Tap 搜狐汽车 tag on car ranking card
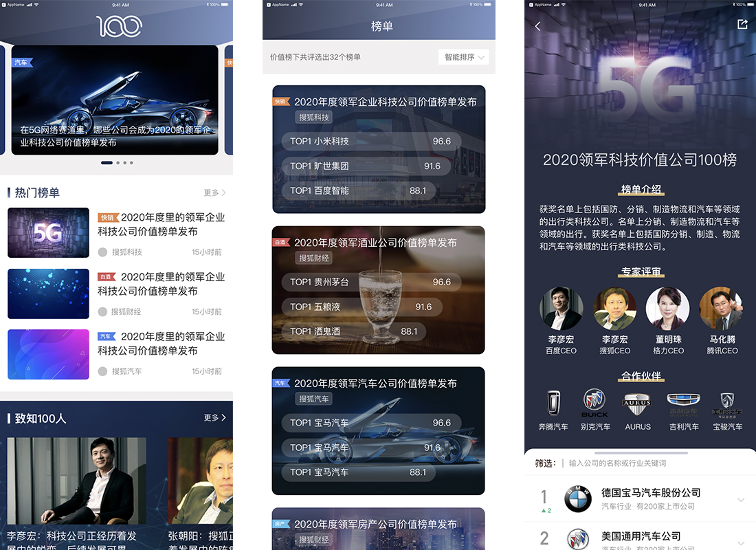The image size is (756, 550). (x=314, y=399)
